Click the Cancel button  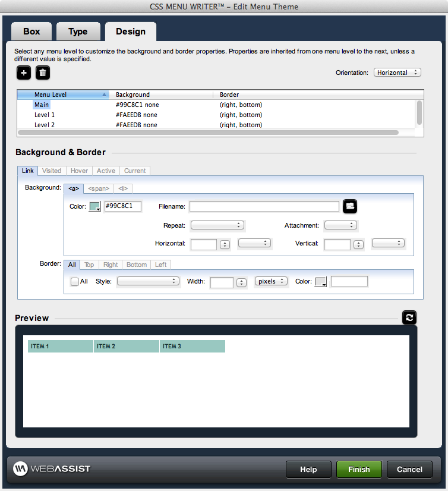tap(409, 469)
